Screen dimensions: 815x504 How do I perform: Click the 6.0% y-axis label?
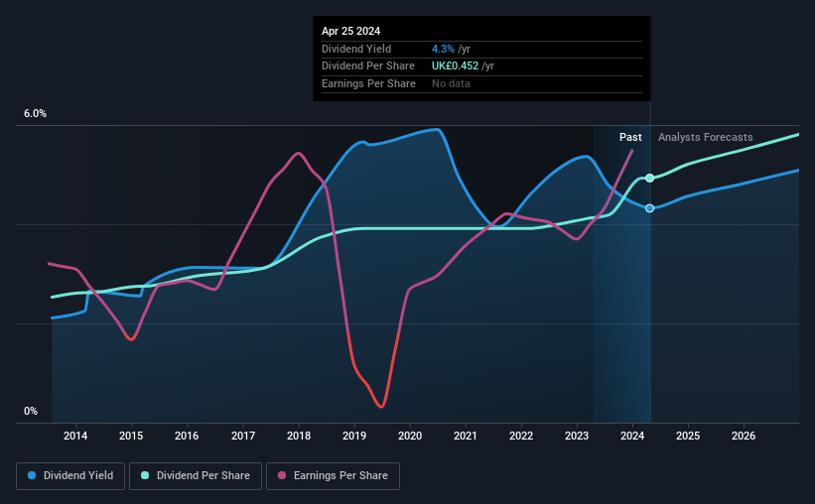[x=35, y=114]
